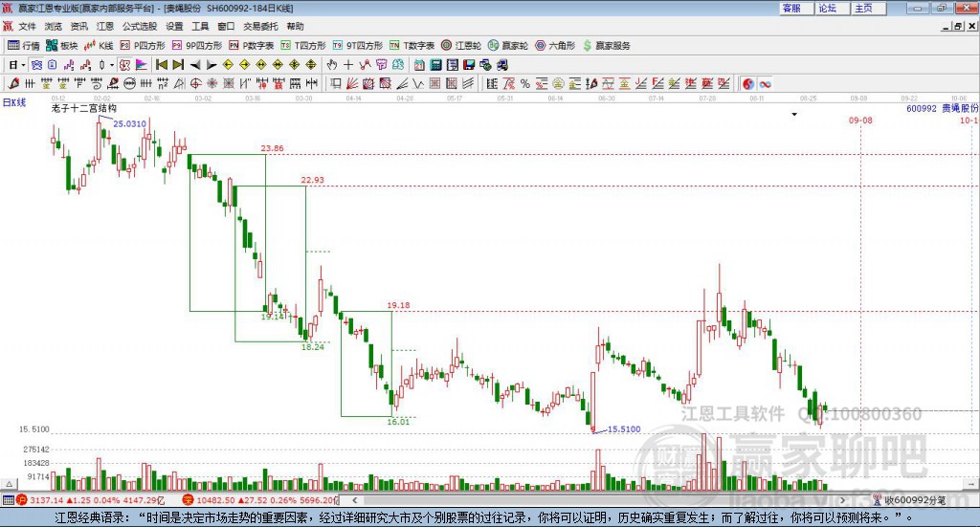Select the crosshair cursor icon
The image size is (980, 527).
[x=348, y=65]
